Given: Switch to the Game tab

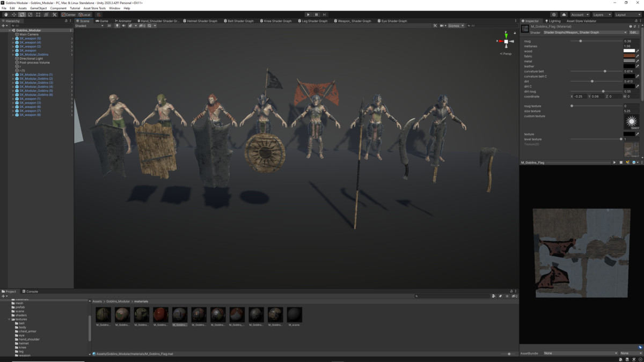Looking at the screenshot, I should pyautogui.click(x=102, y=21).
